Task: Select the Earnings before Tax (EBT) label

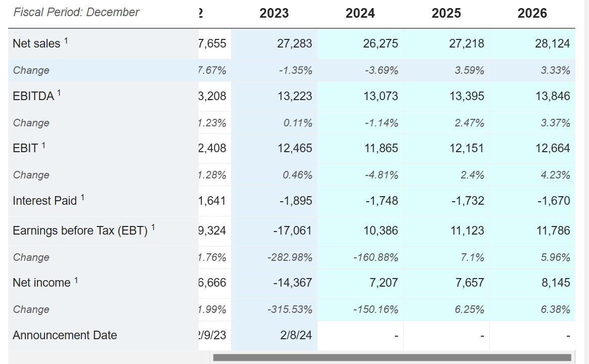Action: click(x=80, y=231)
